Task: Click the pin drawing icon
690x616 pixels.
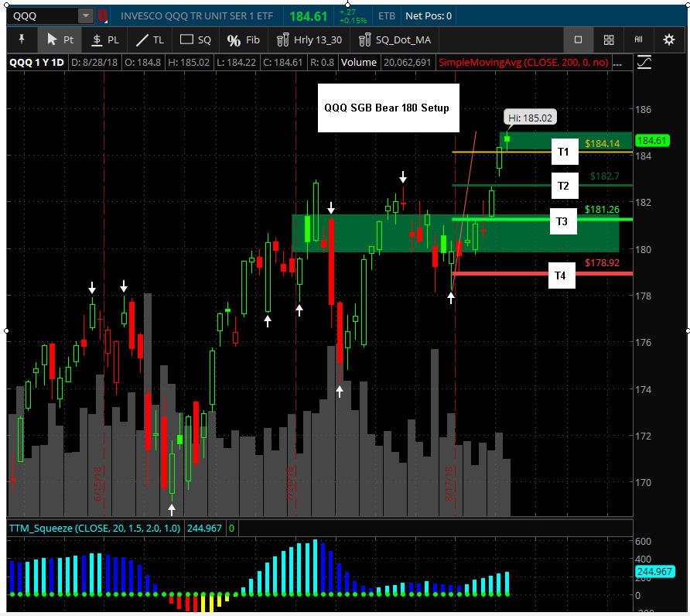Action: (21, 39)
